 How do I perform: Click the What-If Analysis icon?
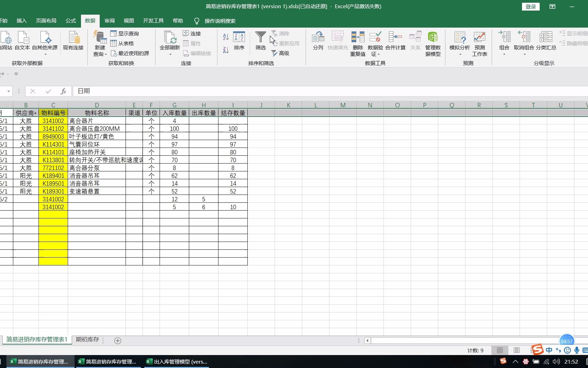tap(460, 37)
